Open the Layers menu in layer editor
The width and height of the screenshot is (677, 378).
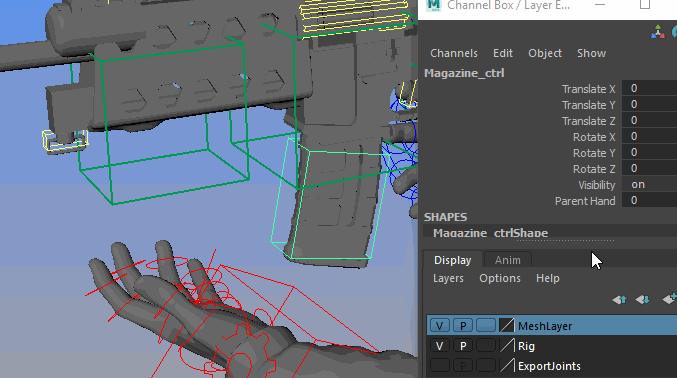point(448,278)
